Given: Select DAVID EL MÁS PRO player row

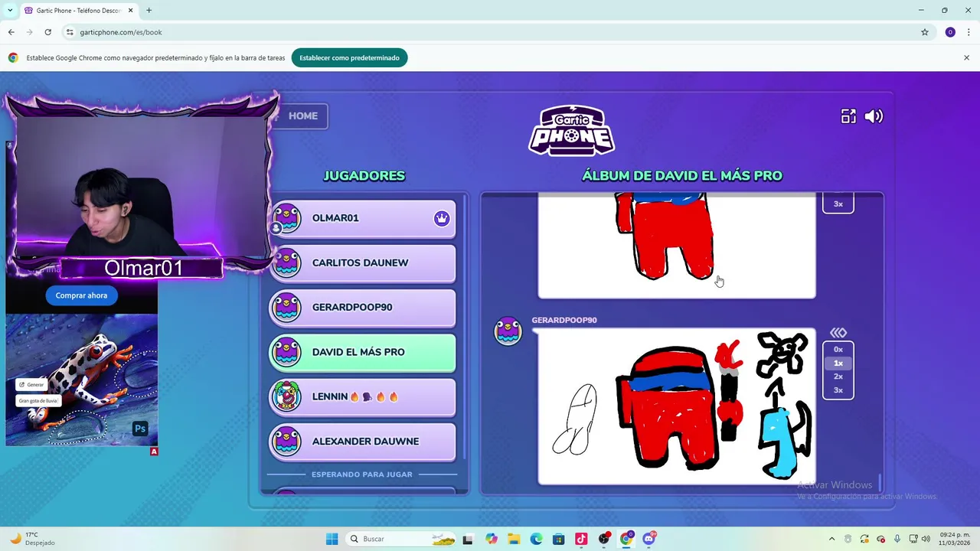Looking at the screenshot, I should 363,352.
